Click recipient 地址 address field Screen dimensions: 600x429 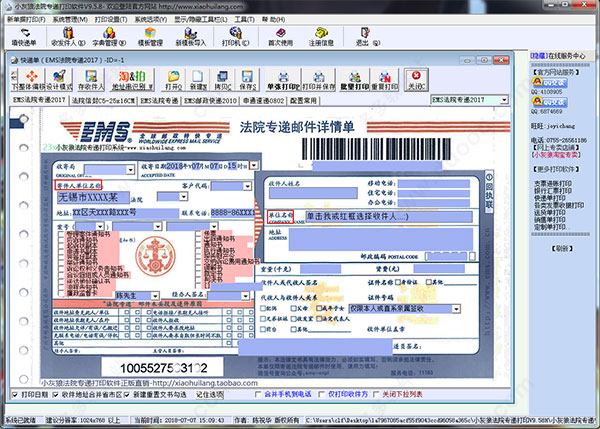coord(380,240)
